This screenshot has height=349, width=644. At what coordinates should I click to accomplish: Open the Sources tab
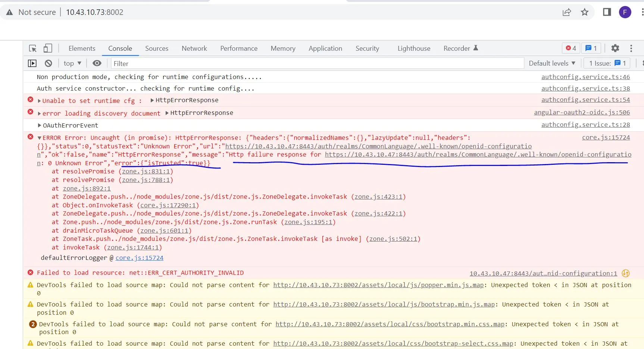tap(157, 48)
